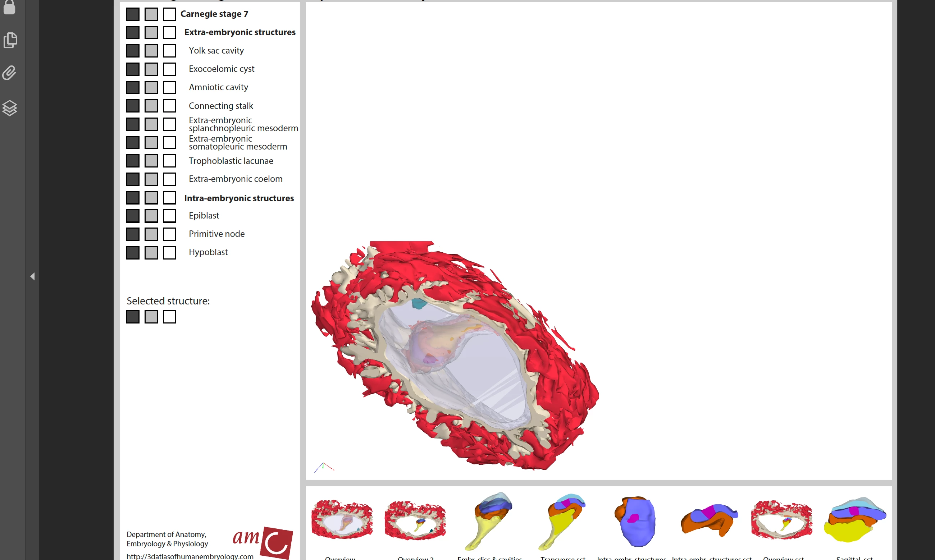Set Amniotic cavity to transparent gray
The width and height of the screenshot is (935, 560).
click(x=151, y=88)
